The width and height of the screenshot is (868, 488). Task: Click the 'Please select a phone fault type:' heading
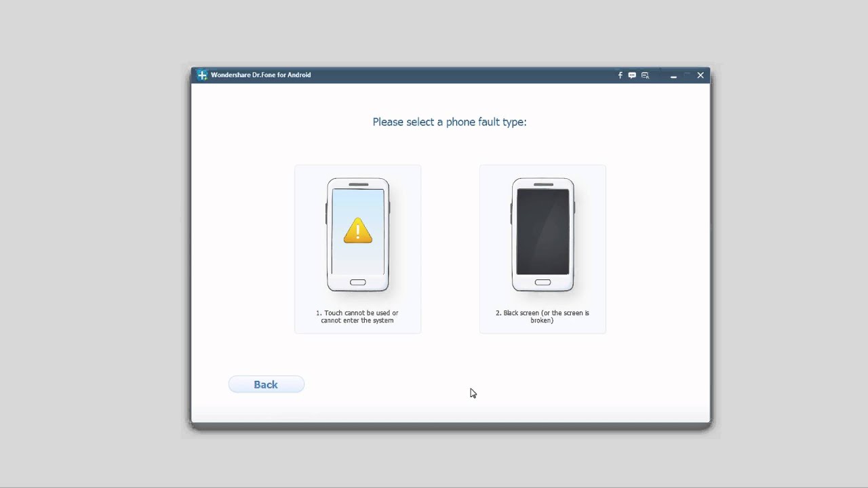pos(450,122)
